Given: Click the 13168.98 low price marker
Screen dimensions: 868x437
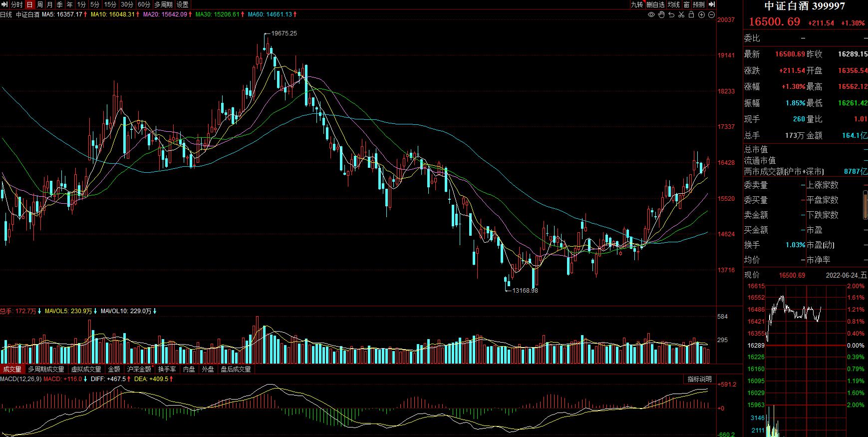Looking at the screenshot, I should 526,290.
